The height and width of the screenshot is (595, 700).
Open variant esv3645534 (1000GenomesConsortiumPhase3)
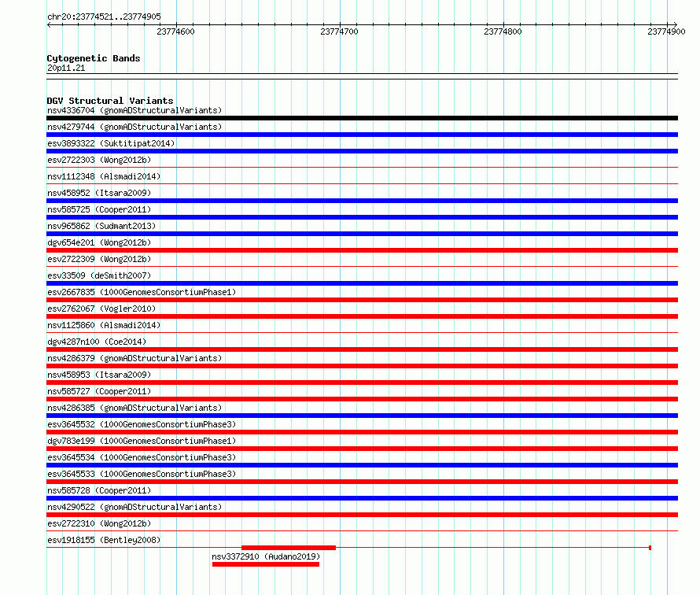tap(142, 457)
